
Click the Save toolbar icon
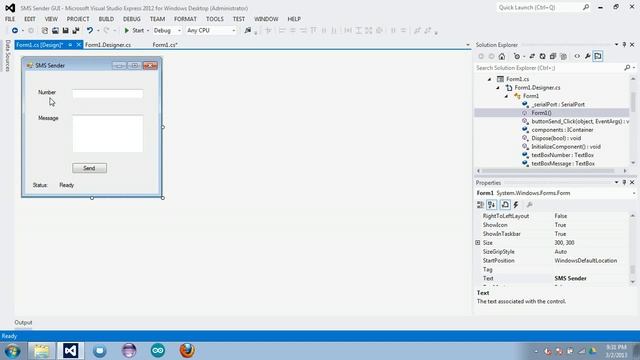[x=65, y=31]
